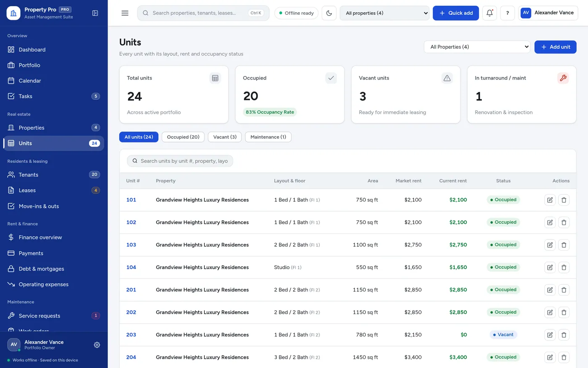Open Debt & mortgages in sidebar
Screen dimensions: 588x368
[54, 269]
